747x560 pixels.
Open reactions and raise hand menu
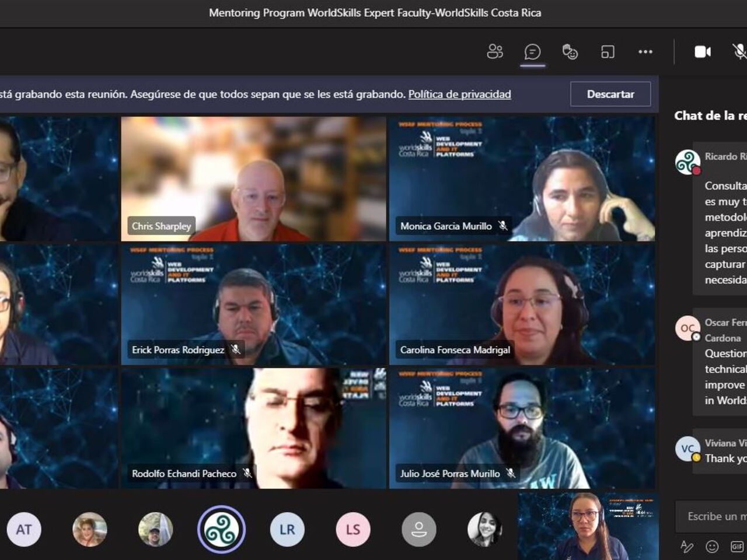pos(570,52)
